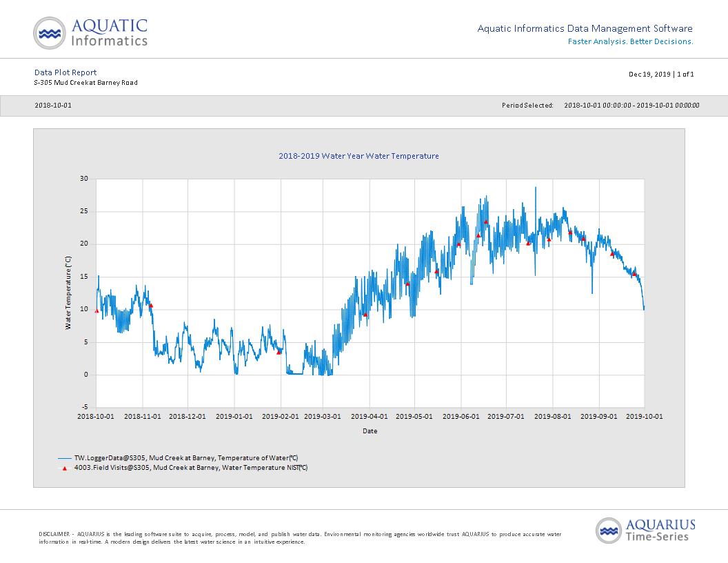Click the 'Water Temperature (°C)' y-axis label
The width and height of the screenshot is (728, 563).
point(68,293)
